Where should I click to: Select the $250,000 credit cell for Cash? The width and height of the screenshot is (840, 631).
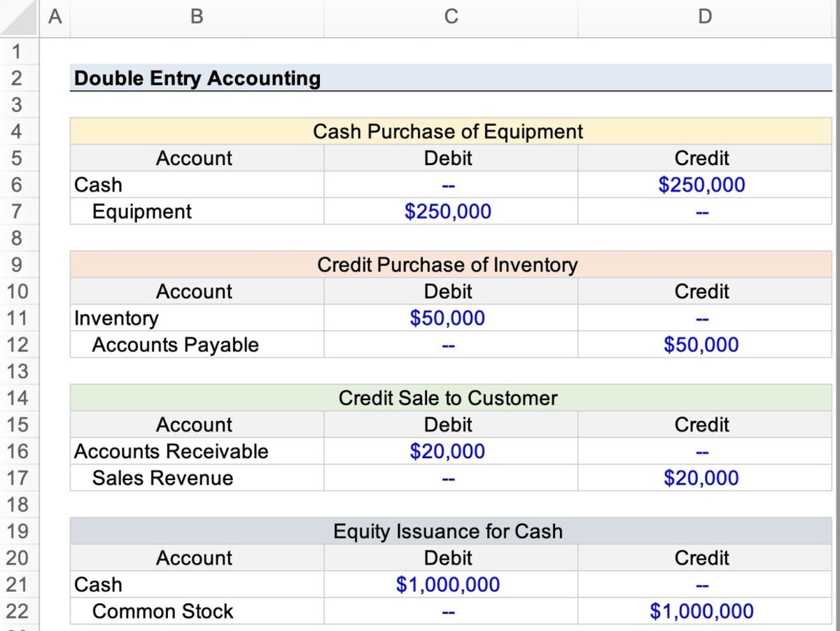point(706,185)
